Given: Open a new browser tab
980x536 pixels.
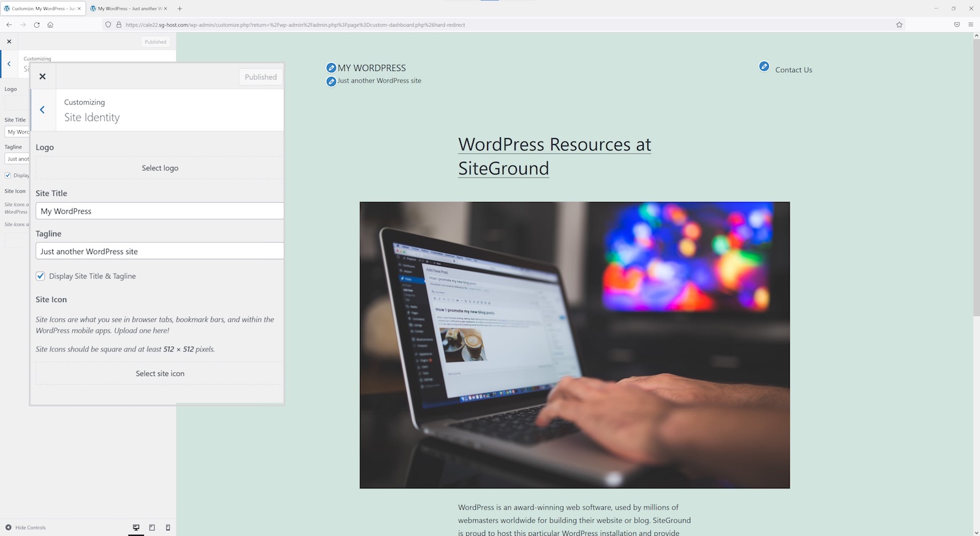Looking at the screenshot, I should click(x=179, y=9).
